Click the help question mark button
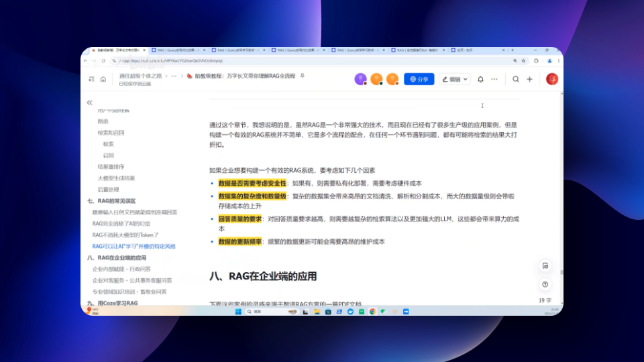The width and height of the screenshot is (644, 362). tap(545, 284)
